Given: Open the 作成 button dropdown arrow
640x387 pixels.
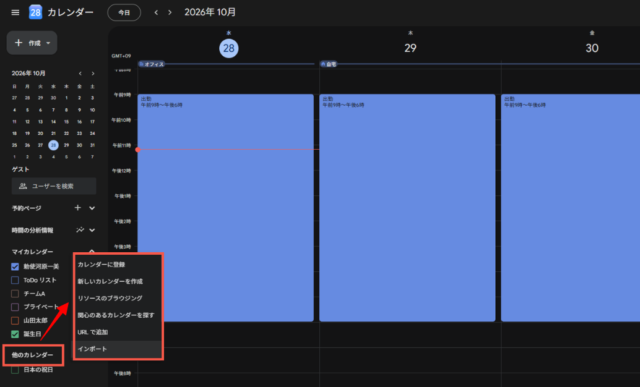Looking at the screenshot, I should [x=48, y=43].
